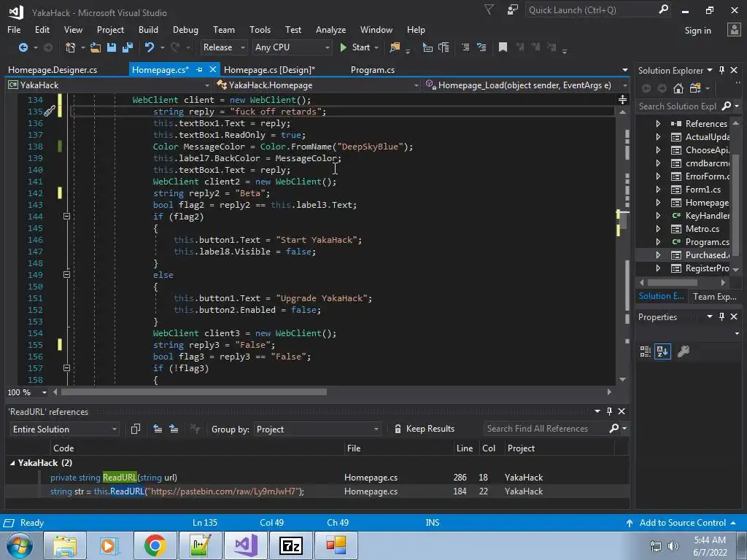Screen dimensions: 747x560
Task: Click the Quick Launch search box
Action: tap(592, 10)
